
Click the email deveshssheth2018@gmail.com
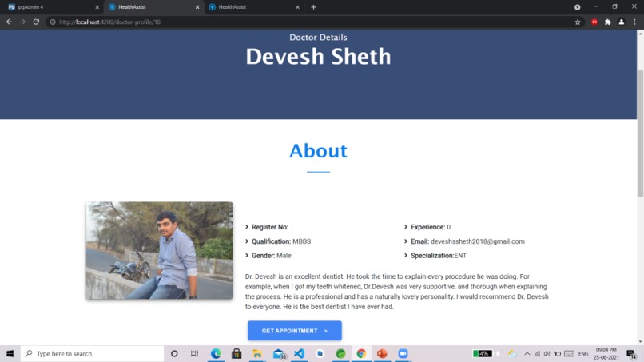tap(478, 241)
